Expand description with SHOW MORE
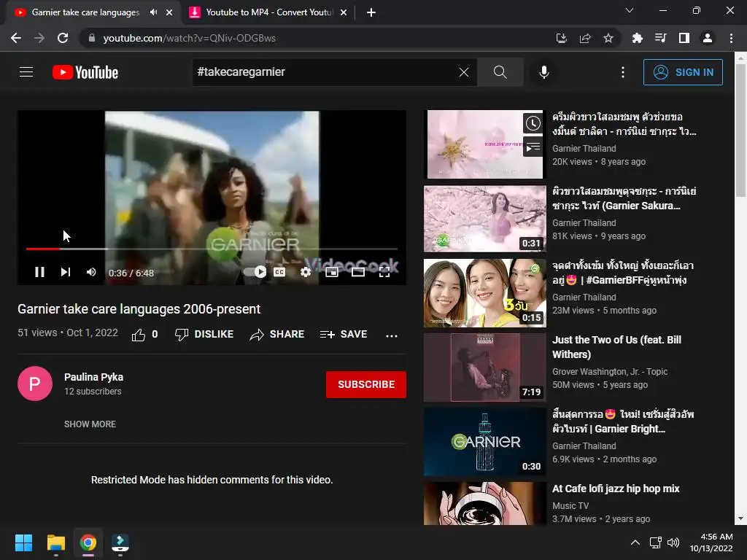Screen dimensions: 747x560 (x=90, y=424)
